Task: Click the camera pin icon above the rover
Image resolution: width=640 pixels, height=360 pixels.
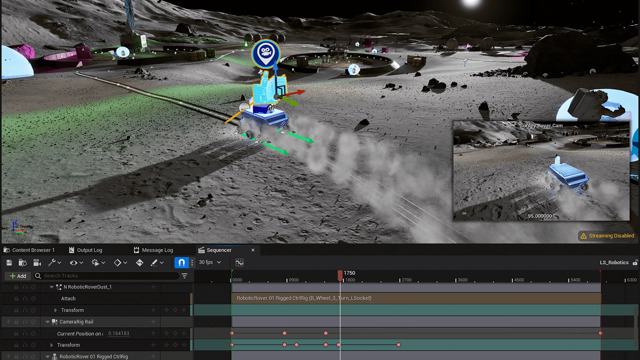Action: click(266, 53)
